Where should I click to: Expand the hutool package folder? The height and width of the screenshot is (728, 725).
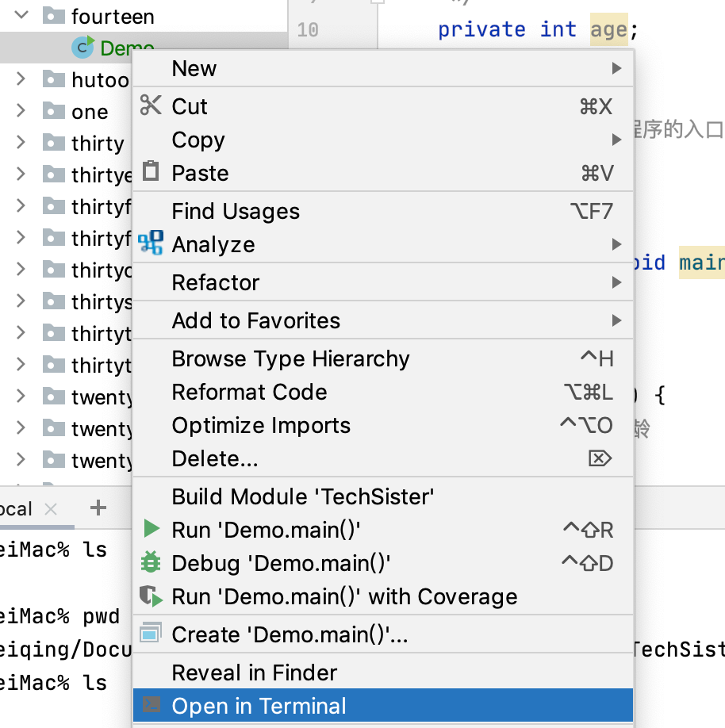click(x=21, y=79)
